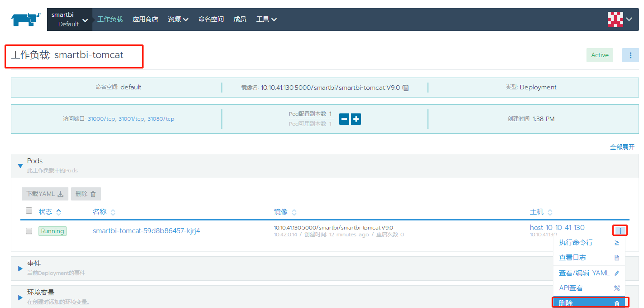Image resolution: width=644 pixels, height=308 pixels.
Task: Sort pods by the 镜像 column
Action: pos(285,212)
